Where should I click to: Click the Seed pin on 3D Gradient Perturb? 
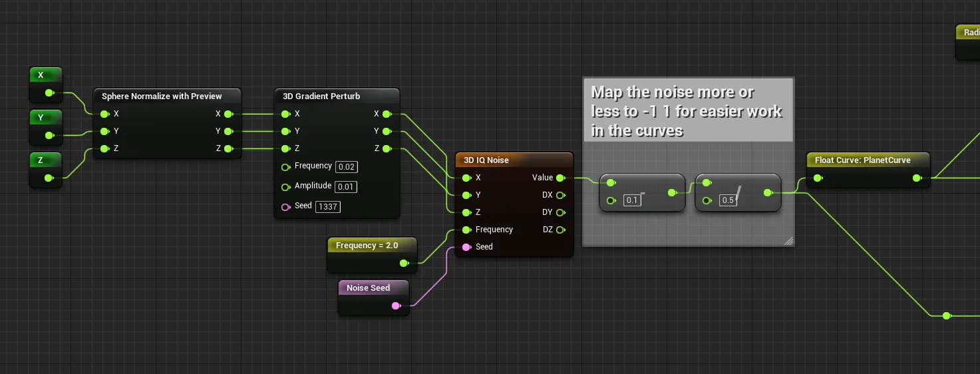click(x=286, y=207)
